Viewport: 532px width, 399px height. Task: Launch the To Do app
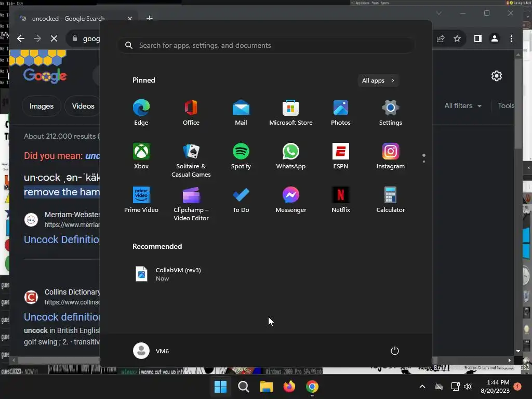pyautogui.click(x=241, y=200)
